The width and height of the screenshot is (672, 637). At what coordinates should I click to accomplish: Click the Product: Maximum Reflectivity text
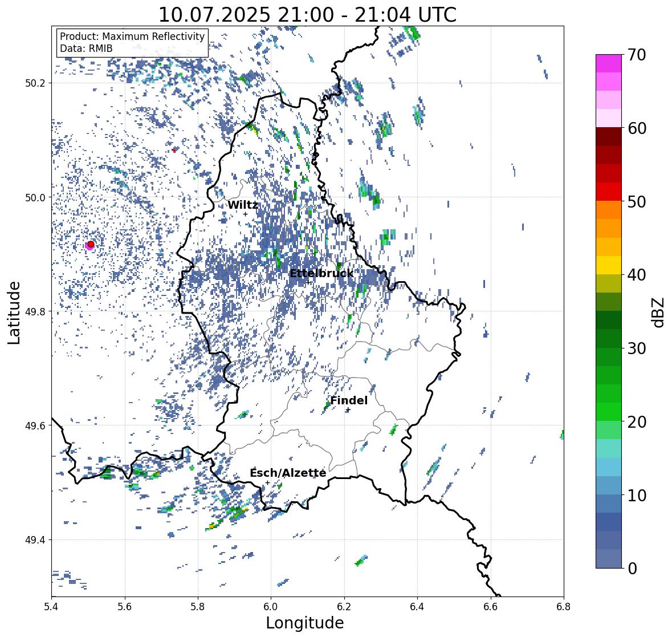(x=132, y=36)
